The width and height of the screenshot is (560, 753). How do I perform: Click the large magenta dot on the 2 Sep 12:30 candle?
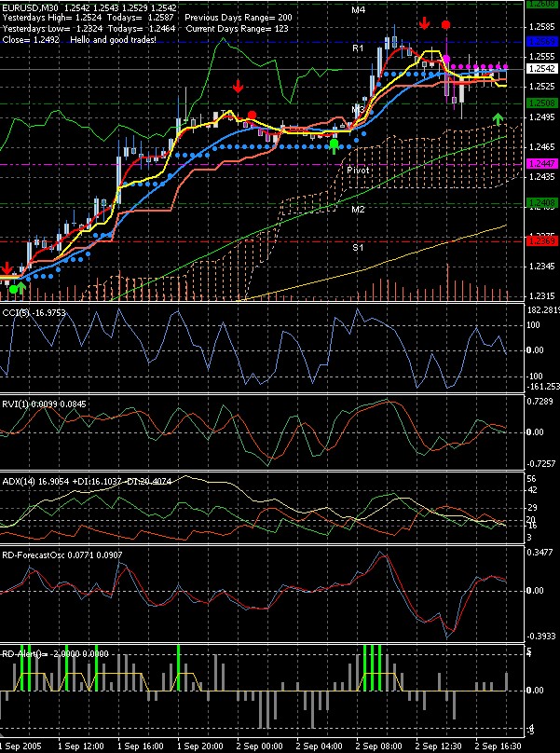pos(446,59)
